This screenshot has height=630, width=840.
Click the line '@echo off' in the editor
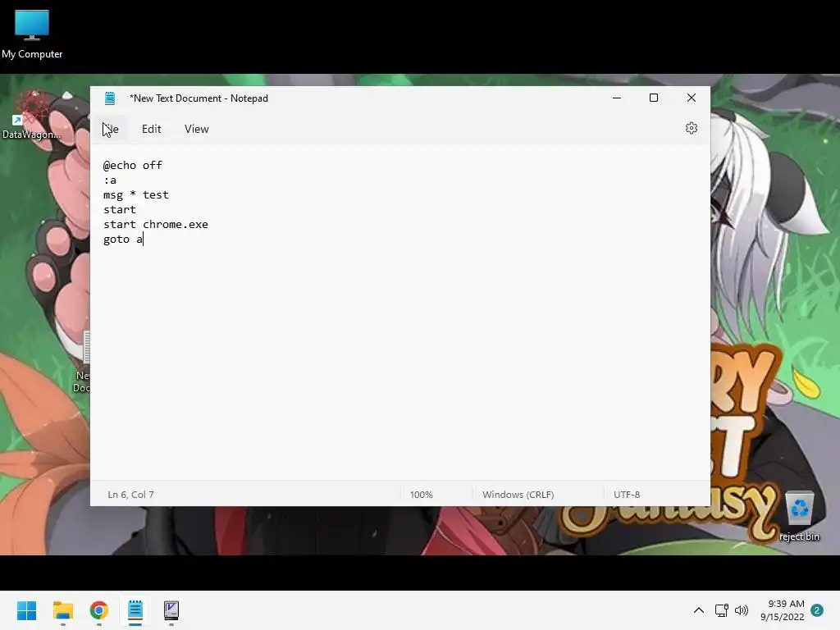[x=133, y=165]
